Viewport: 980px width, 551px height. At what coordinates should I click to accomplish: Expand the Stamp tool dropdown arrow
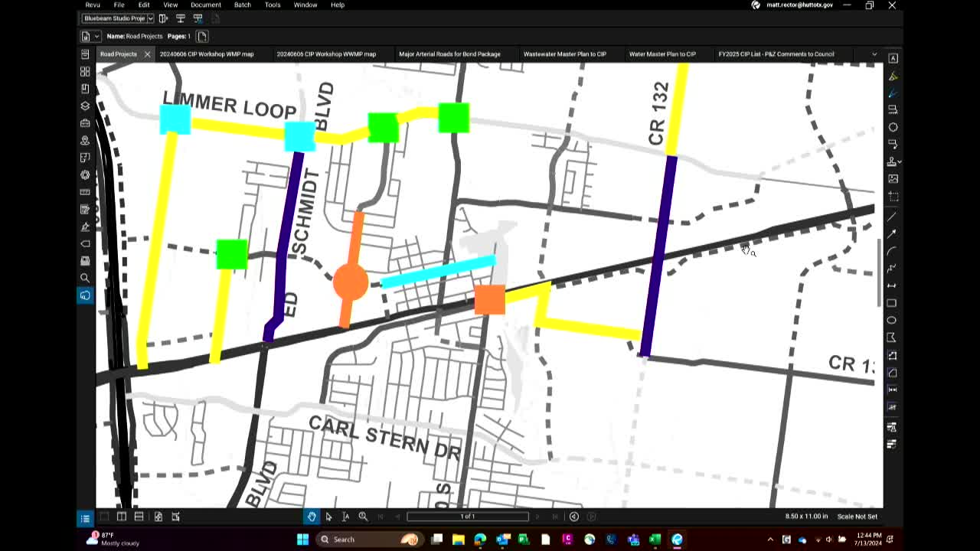click(x=899, y=162)
